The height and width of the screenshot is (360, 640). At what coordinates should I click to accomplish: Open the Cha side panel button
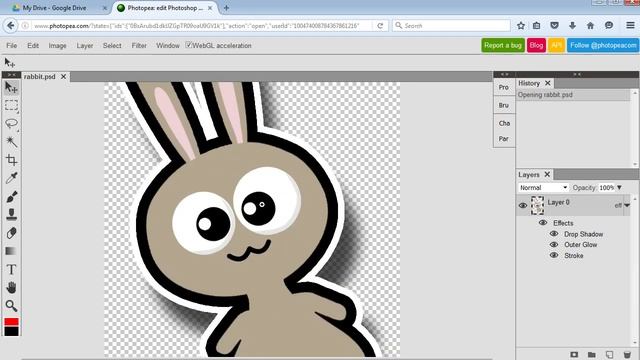[504, 123]
